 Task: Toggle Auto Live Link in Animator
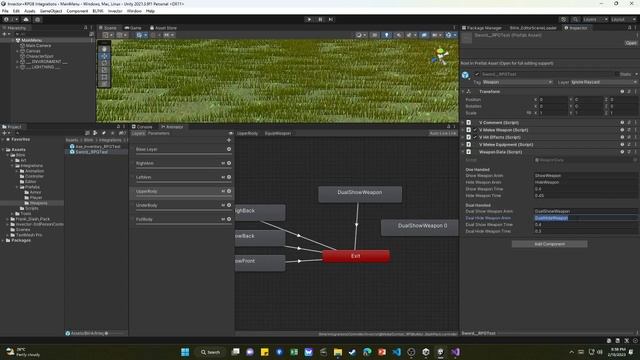[x=442, y=133]
